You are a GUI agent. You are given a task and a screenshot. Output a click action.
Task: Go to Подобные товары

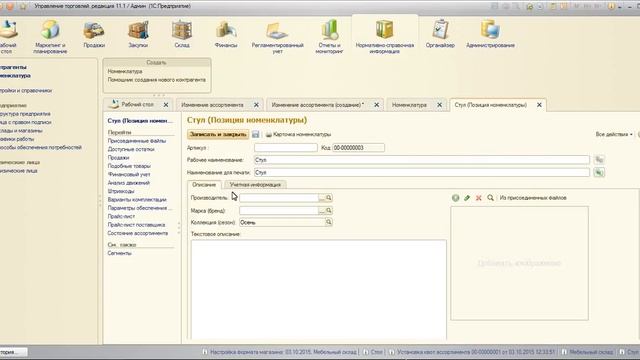click(x=129, y=166)
